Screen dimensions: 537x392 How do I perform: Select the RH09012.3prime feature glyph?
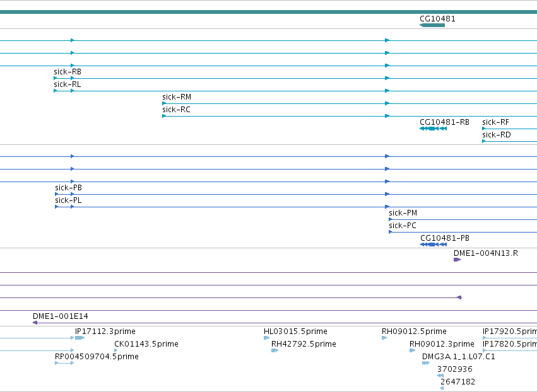click(412, 350)
